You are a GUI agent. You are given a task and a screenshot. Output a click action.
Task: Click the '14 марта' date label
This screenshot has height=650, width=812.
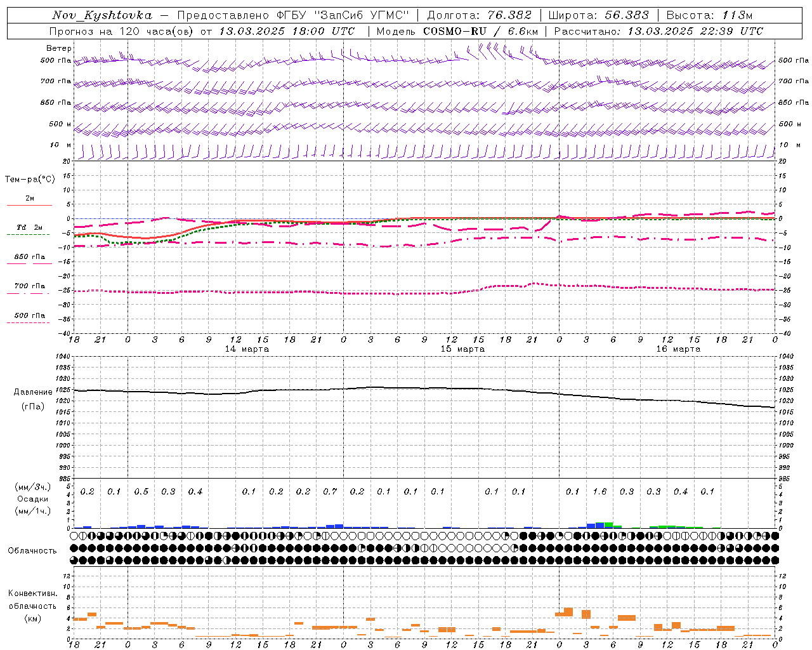tap(247, 349)
